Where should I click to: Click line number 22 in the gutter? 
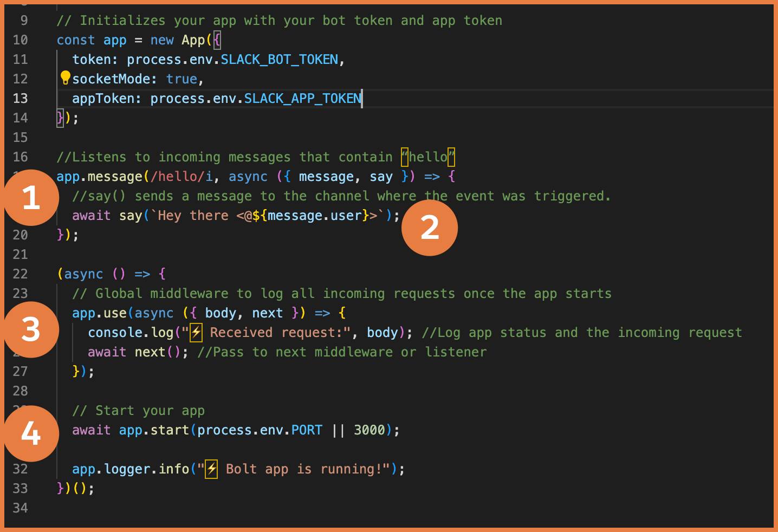(20, 274)
